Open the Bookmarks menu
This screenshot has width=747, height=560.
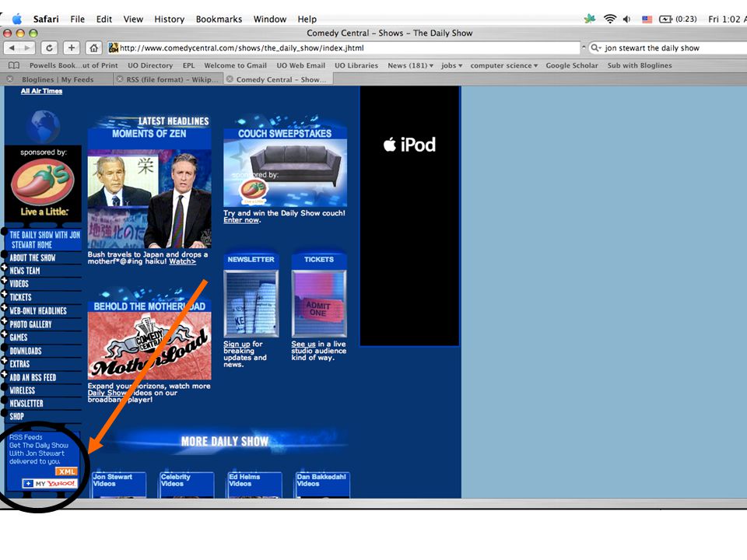(219, 19)
